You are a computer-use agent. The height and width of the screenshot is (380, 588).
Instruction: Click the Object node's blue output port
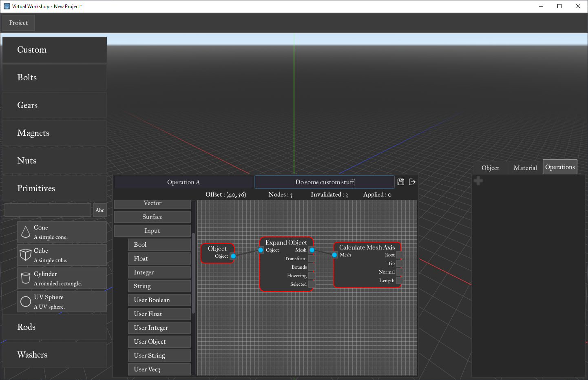tap(233, 256)
